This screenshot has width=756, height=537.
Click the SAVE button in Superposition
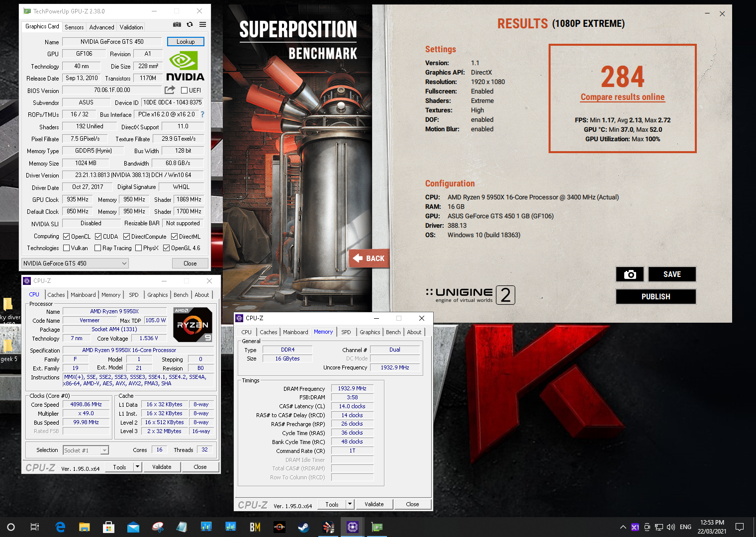pyautogui.click(x=672, y=274)
